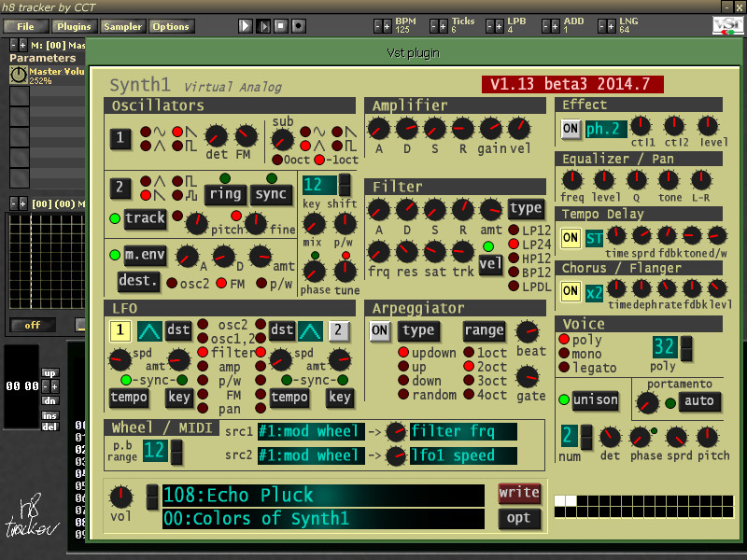Screen dimensions: 747x560
Task: Enable the oscillator ring modulation button
Action: click(x=225, y=194)
